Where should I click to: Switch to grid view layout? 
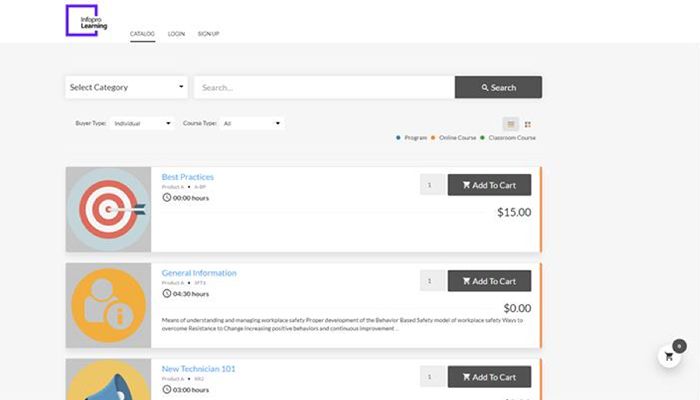[x=528, y=124]
